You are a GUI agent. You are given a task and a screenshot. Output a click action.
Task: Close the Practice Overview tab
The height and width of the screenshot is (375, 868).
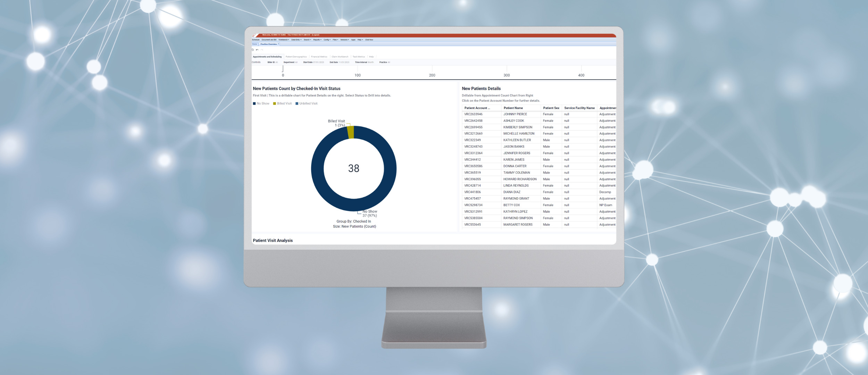point(278,44)
